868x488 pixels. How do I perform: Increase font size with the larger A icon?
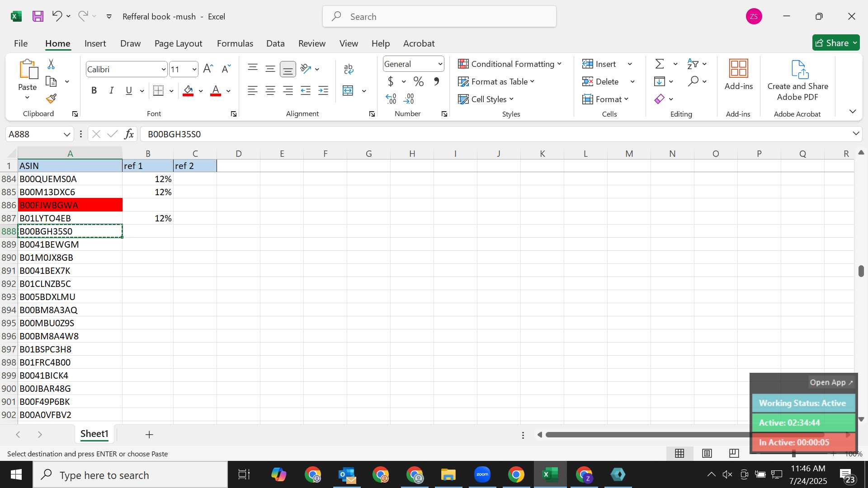(208, 69)
